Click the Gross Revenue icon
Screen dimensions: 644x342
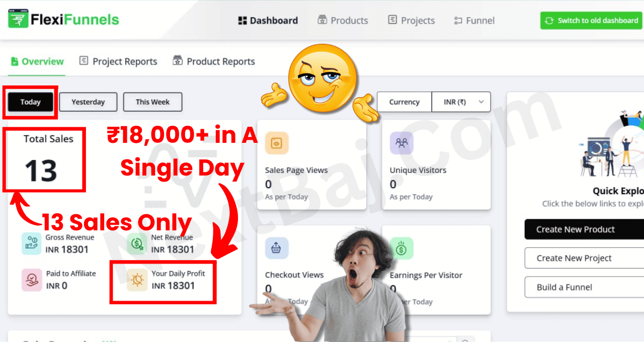(x=31, y=243)
